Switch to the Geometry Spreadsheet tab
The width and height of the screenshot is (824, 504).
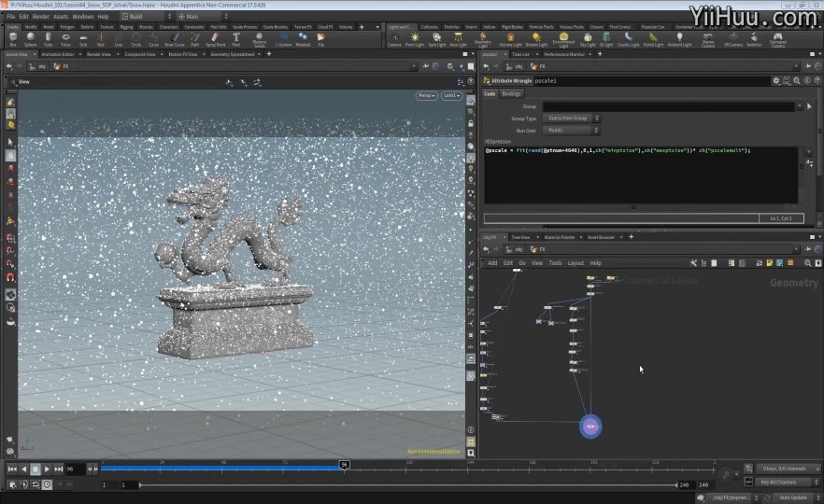[233, 54]
